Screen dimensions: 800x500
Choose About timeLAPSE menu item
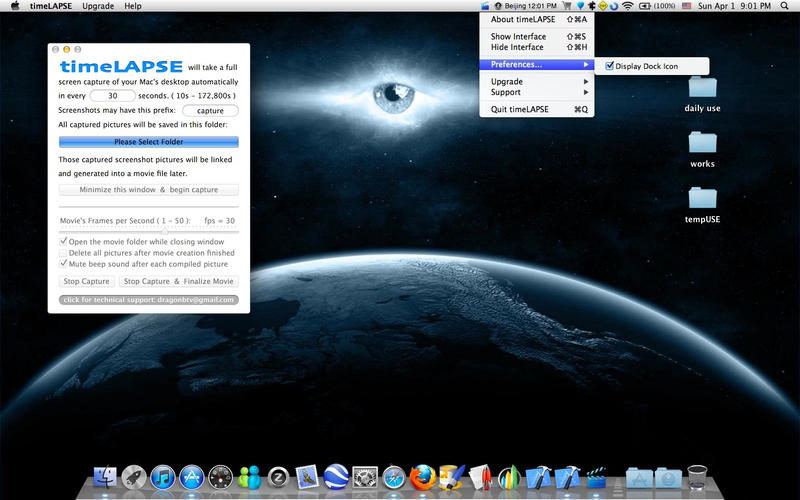(537, 19)
